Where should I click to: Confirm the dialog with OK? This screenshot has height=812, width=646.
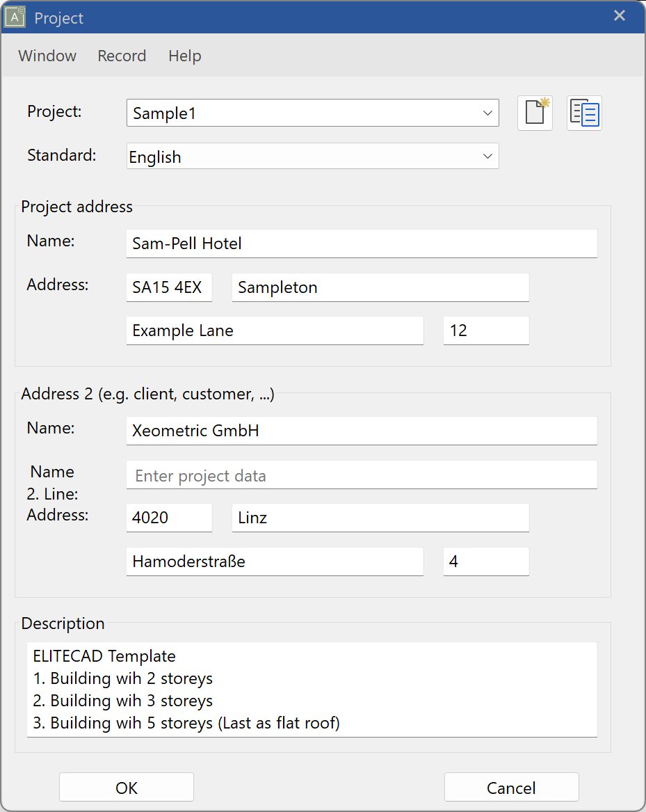[x=126, y=787]
